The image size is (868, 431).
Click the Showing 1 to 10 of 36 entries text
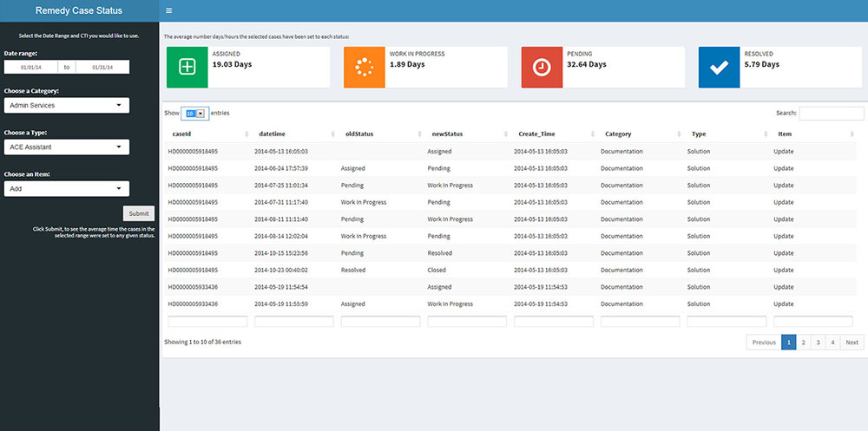pos(202,342)
